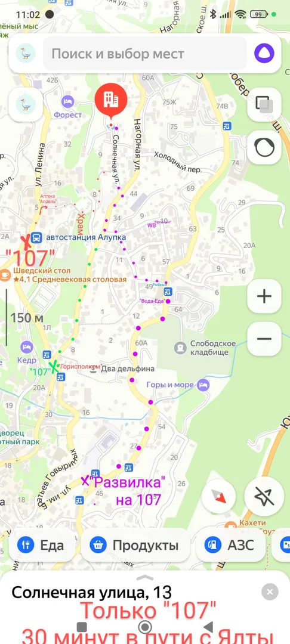The height and width of the screenshot is (644, 290).
Task: Close the Солнечная улица, 13 card
Action: pos(270,592)
